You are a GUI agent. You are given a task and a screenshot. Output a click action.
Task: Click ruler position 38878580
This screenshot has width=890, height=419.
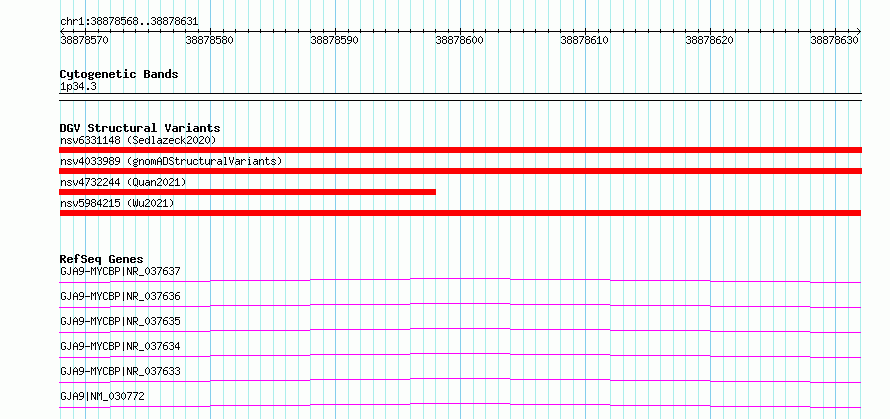pyautogui.click(x=209, y=40)
